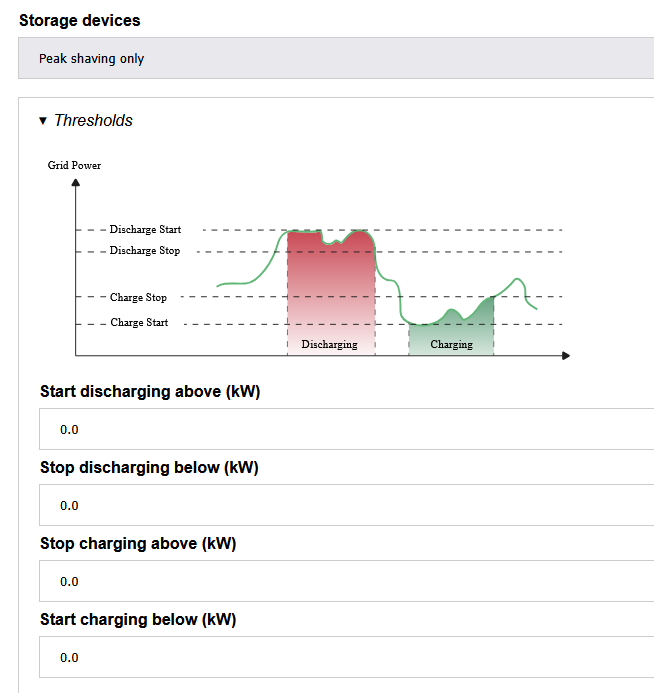Click the "Grid Power" axis label

pyautogui.click(x=74, y=165)
